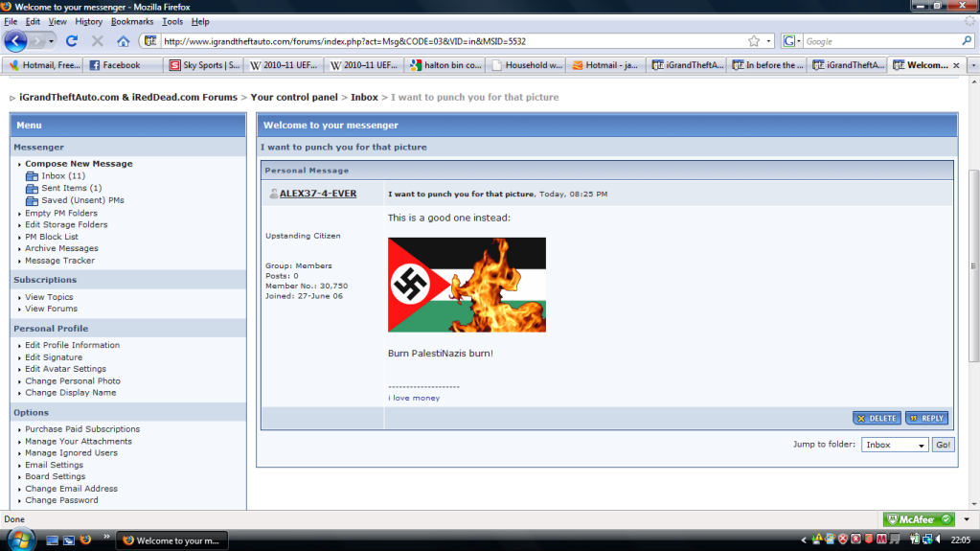Switch to the Sky Sports tab
The image size is (980, 551).
tap(204, 65)
